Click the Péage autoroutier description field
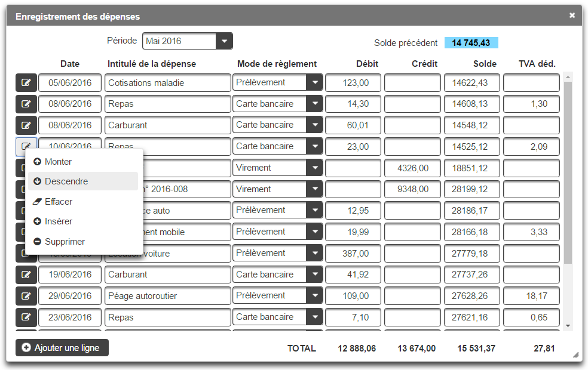Image resolution: width=588 pixels, height=370 pixels. point(168,296)
